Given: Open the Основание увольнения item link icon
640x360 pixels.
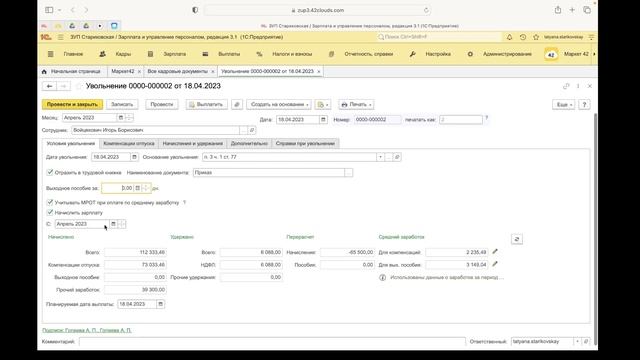Looking at the screenshot, I should [x=397, y=157].
